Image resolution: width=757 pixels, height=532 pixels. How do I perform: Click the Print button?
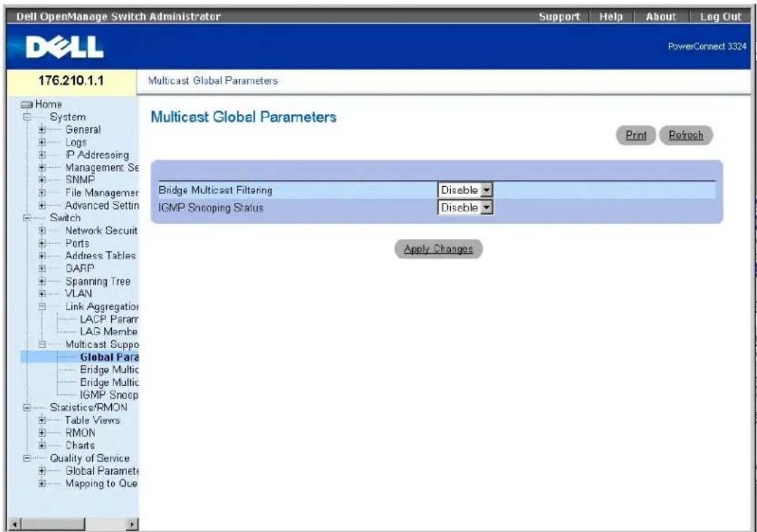(x=636, y=135)
